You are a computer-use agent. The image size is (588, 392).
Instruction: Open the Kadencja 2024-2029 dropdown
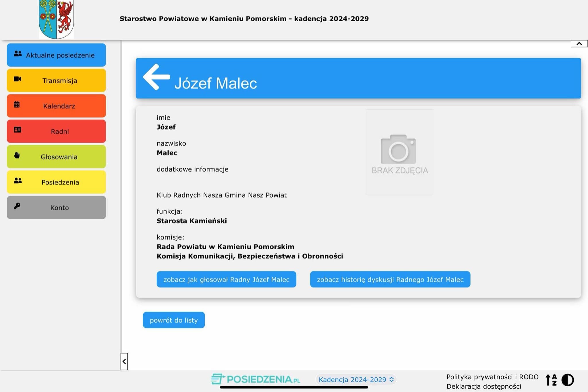click(356, 380)
